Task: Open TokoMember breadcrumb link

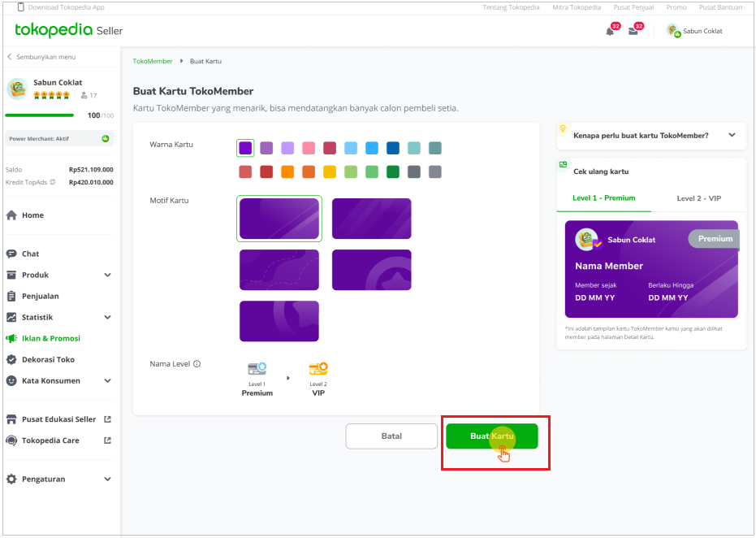Action: click(x=153, y=61)
